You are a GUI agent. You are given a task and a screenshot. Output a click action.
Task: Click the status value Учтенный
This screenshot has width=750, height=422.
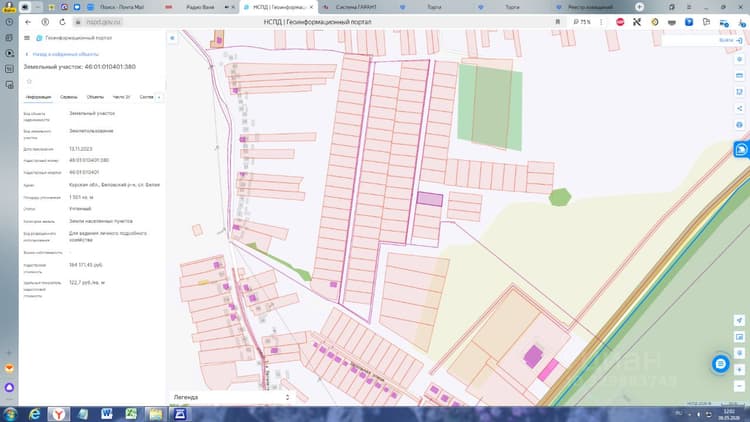pyautogui.click(x=80, y=209)
